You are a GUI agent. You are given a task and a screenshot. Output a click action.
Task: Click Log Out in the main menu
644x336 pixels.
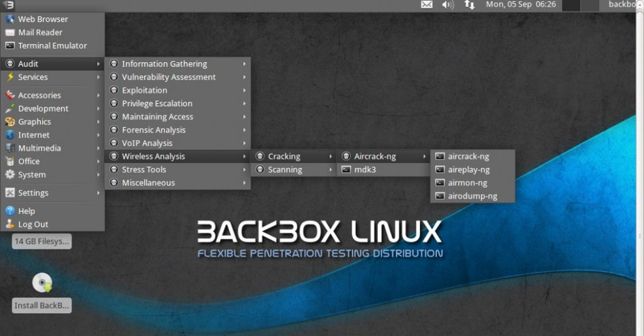pyautogui.click(x=33, y=224)
